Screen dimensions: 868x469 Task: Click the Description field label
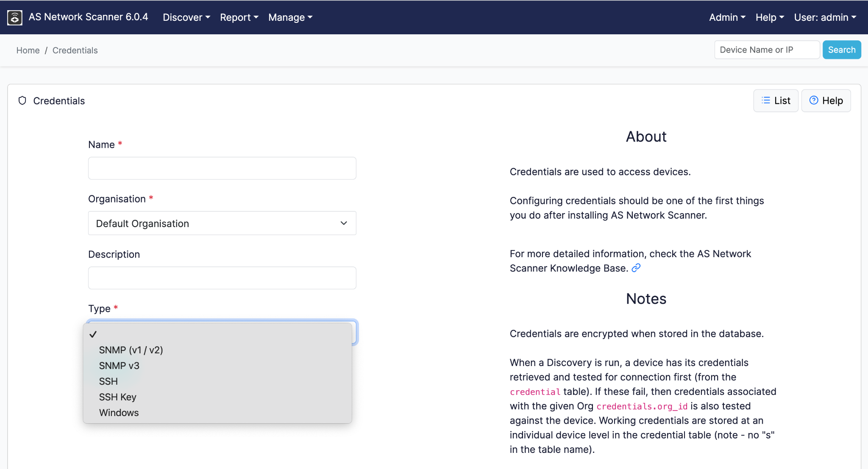114,254
